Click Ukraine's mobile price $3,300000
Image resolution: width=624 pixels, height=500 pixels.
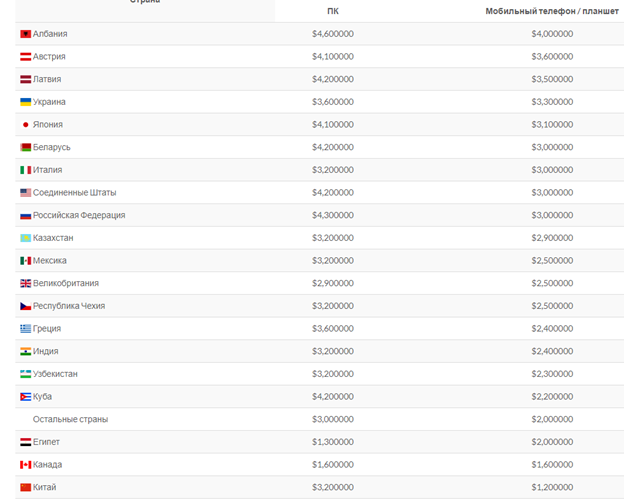click(x=552, y=102)
